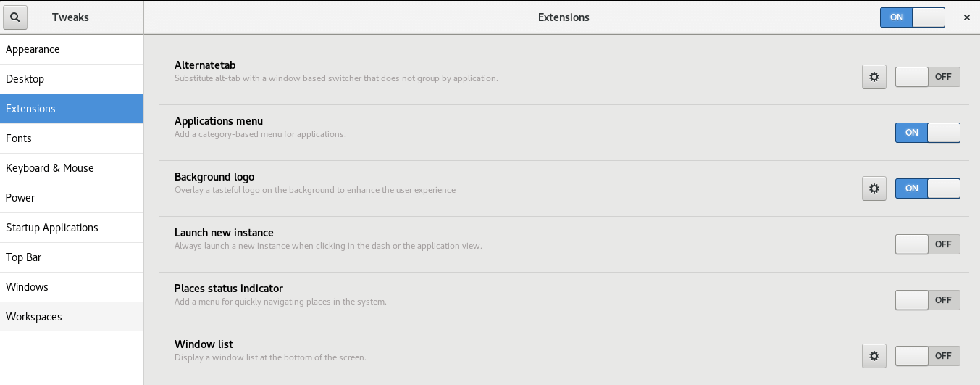This screenshot has height=385, width=980.
Task: Open Power settings
Action: tap(72, 198)
